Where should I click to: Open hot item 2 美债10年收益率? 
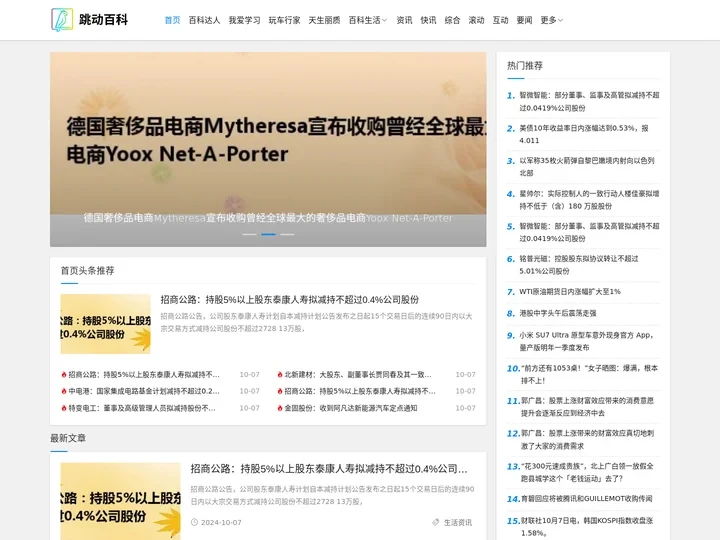click(584, 134)
